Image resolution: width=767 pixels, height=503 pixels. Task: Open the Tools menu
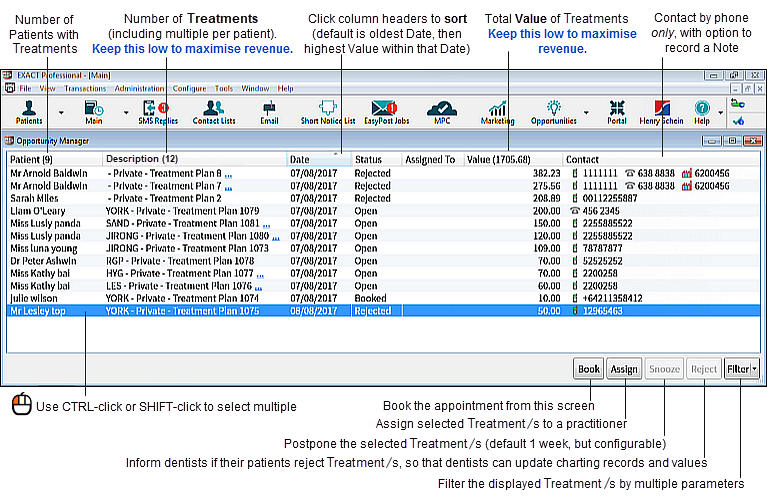[224, 89]
